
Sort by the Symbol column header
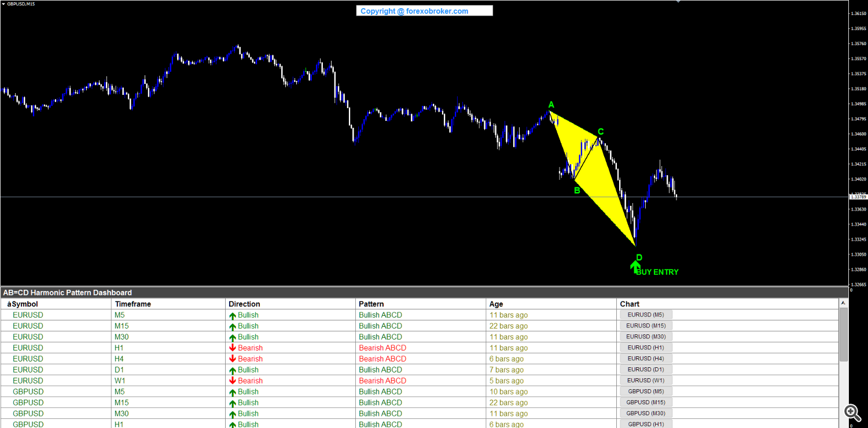(x=56, y=304)
